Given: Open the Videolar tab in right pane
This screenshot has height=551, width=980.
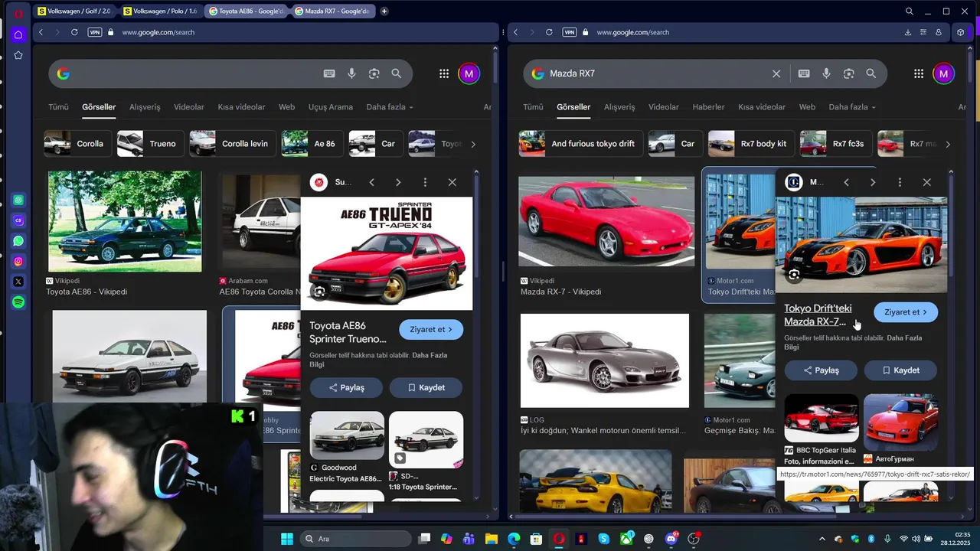Looking at the screenshot, I should [x=664, y=107].
